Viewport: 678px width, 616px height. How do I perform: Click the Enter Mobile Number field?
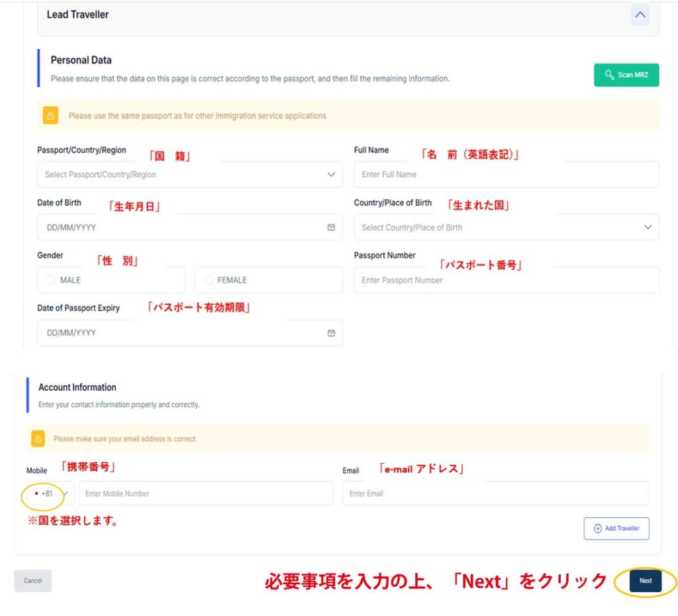coord(205,493)
